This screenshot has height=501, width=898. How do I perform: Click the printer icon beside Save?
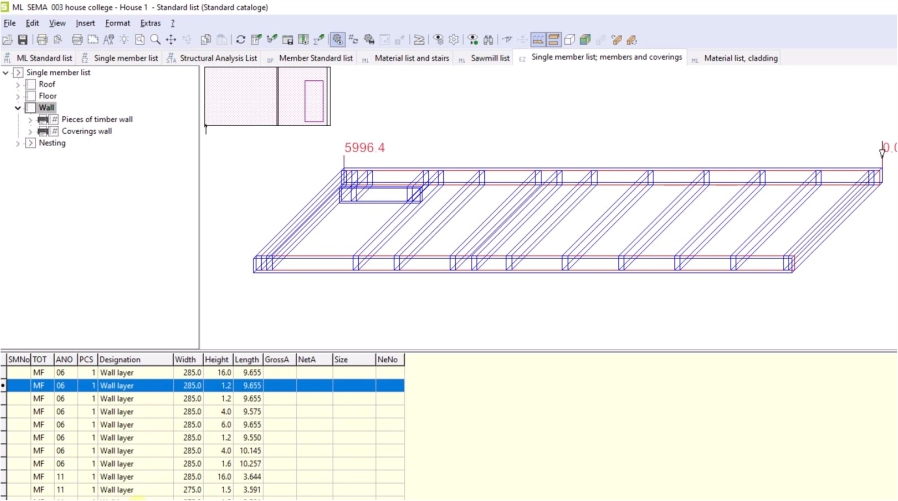42,40
